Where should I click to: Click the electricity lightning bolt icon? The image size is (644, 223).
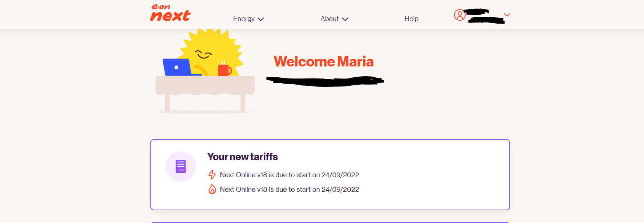click(212, 175)
